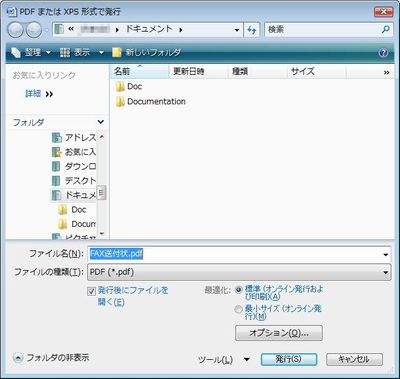Open the 表示 dropdown arrow
This screenshot has height=379, width=400.
click(x=101, y=52)
